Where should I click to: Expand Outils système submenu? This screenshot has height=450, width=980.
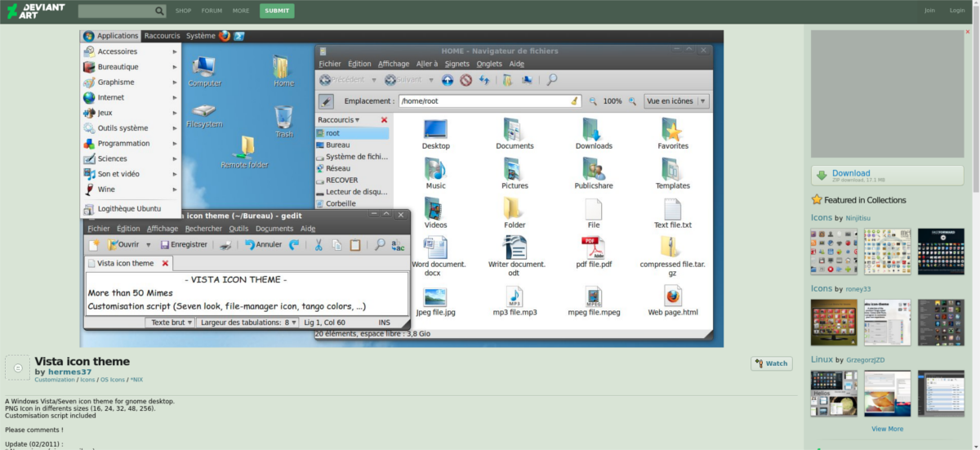[131, 128]
